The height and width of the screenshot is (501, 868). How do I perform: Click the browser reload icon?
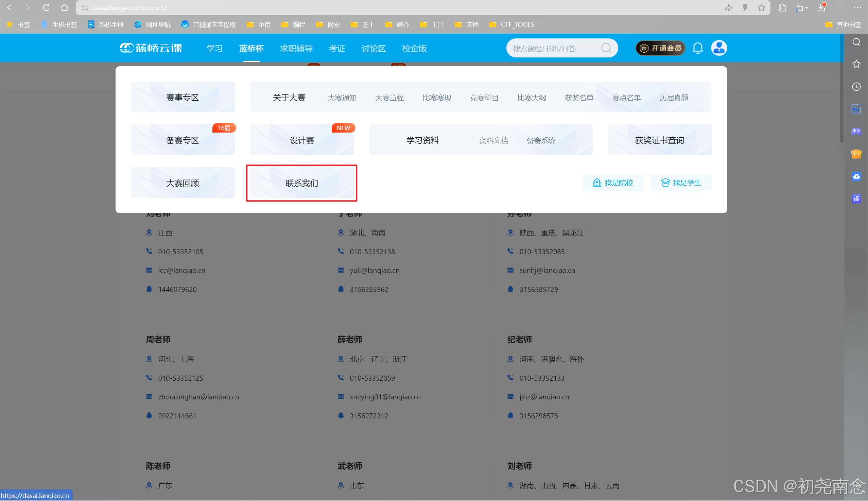[46, 7]
